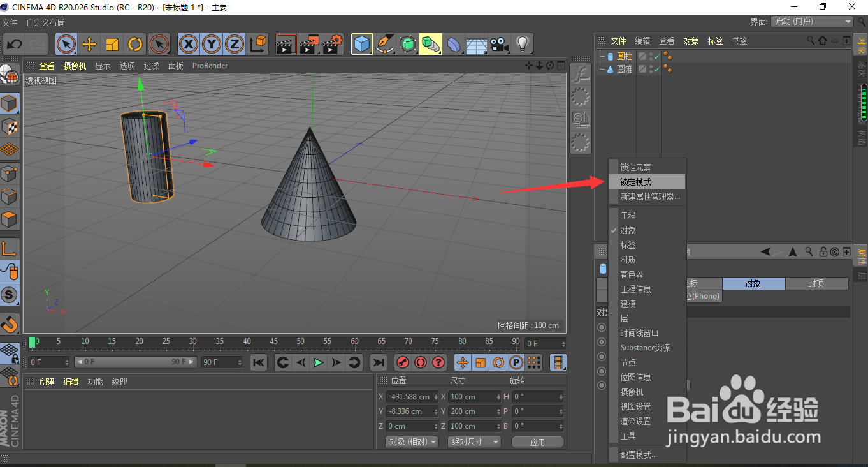
Task: Toggle Autokeying red button
Action: click(420, 362)
